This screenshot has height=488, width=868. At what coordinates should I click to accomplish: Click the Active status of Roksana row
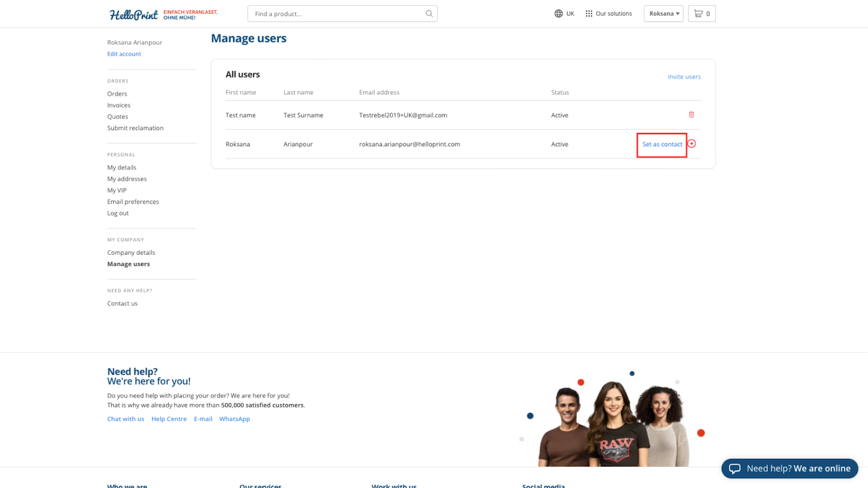coord(559,144)
